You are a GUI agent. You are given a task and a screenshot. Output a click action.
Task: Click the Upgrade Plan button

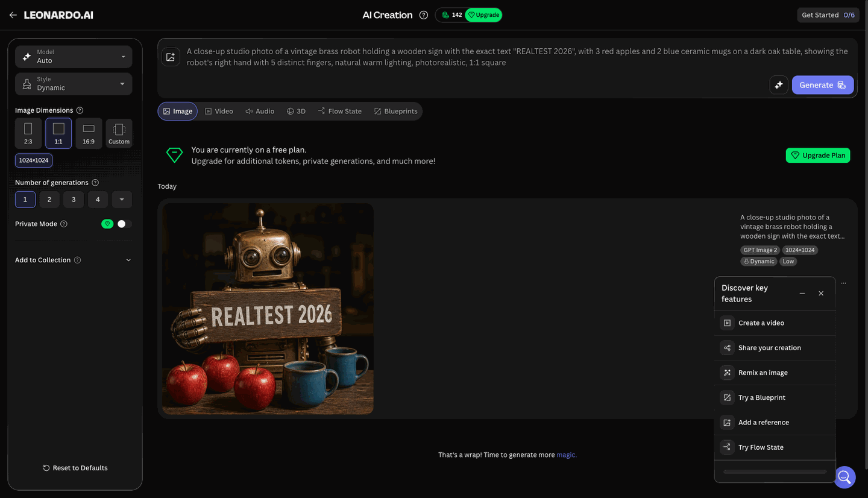click(818, 156)
